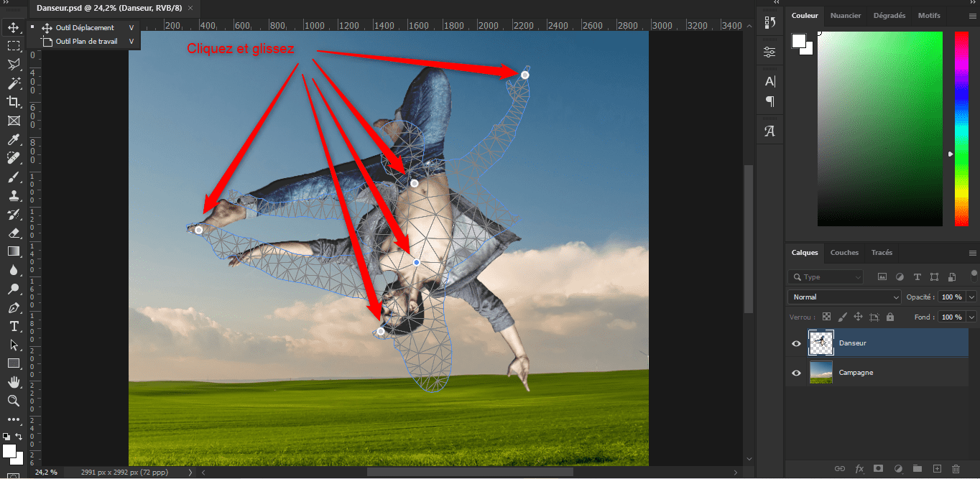Select the Hand tool
The width and height of the screenshot is (980, 479).
[x=13, y=382]
